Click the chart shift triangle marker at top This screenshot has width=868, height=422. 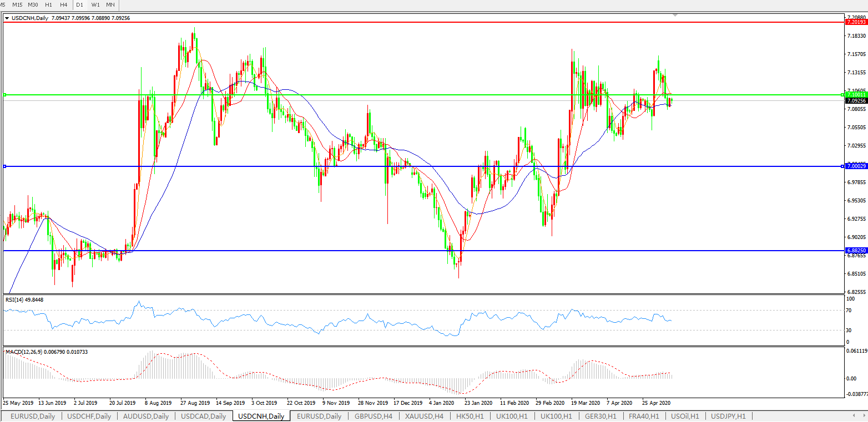[x=675, y=15]
